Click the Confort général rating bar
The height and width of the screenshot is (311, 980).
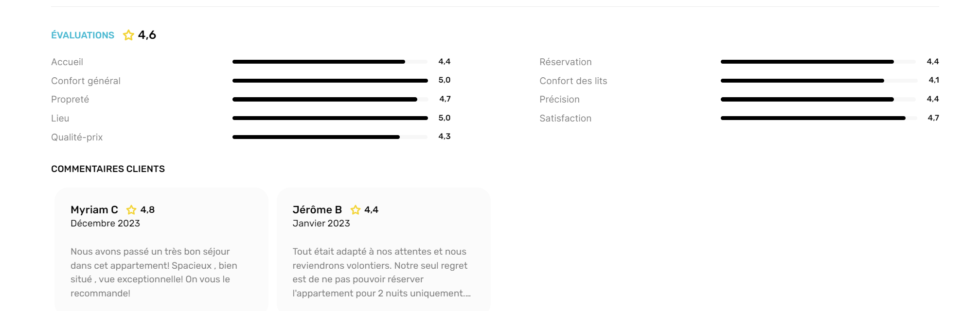pyautogui.click(x=330, y=81)
